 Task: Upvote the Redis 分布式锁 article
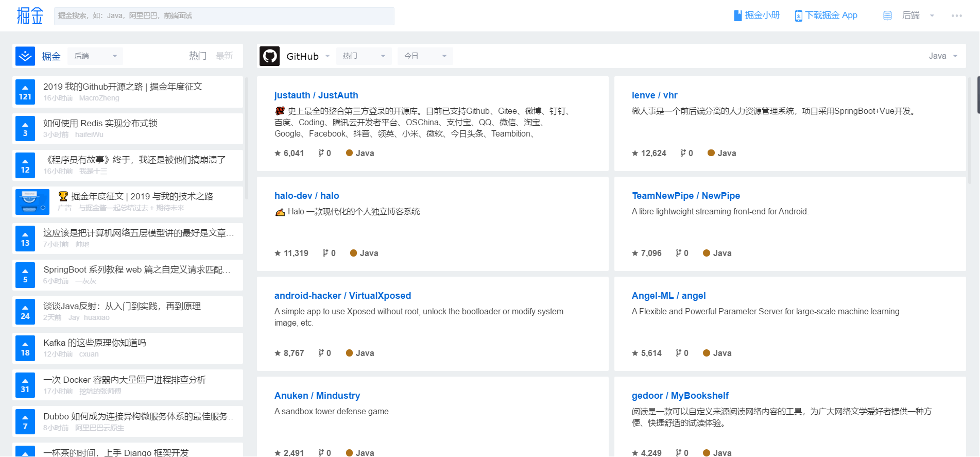click(25, 129)
